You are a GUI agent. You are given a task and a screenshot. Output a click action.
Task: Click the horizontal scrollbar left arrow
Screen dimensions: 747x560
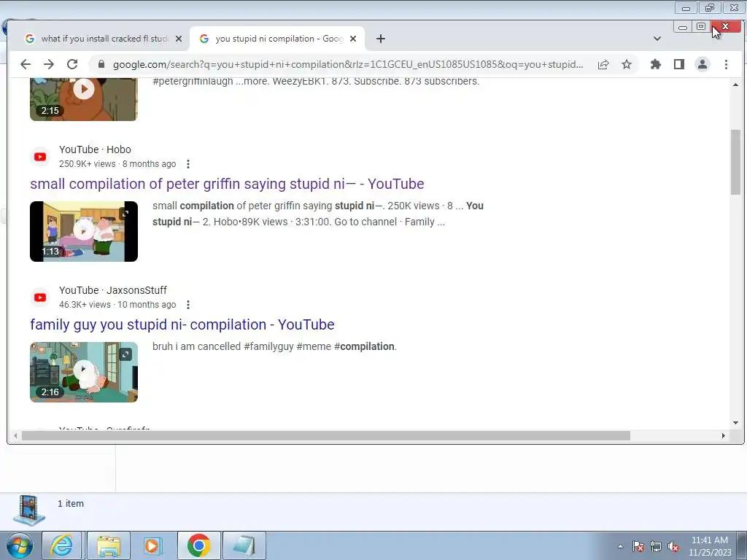[x=16, y=436]
